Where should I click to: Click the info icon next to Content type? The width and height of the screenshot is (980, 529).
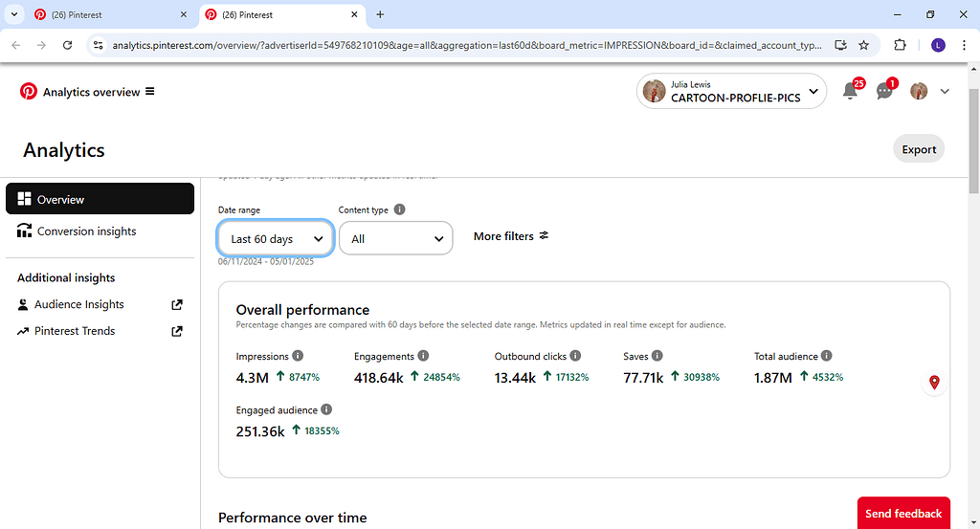pyautogui.click(x=399, y=209)
